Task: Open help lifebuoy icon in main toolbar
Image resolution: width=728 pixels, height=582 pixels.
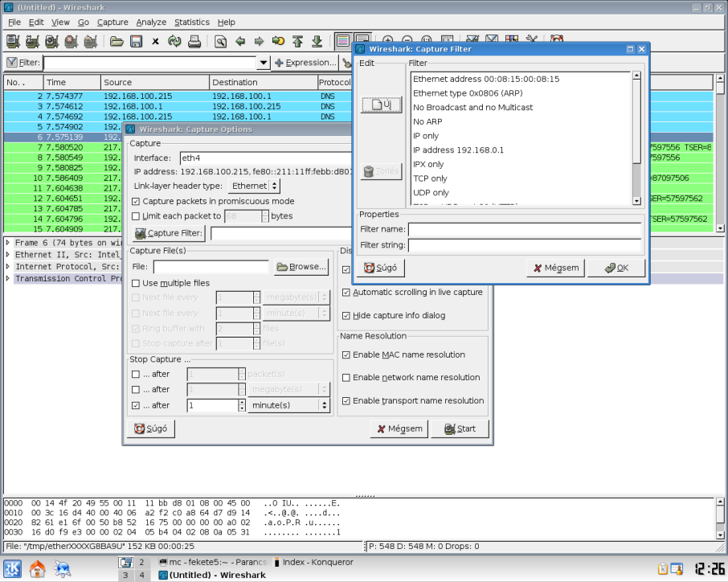Action: [557, 39]
